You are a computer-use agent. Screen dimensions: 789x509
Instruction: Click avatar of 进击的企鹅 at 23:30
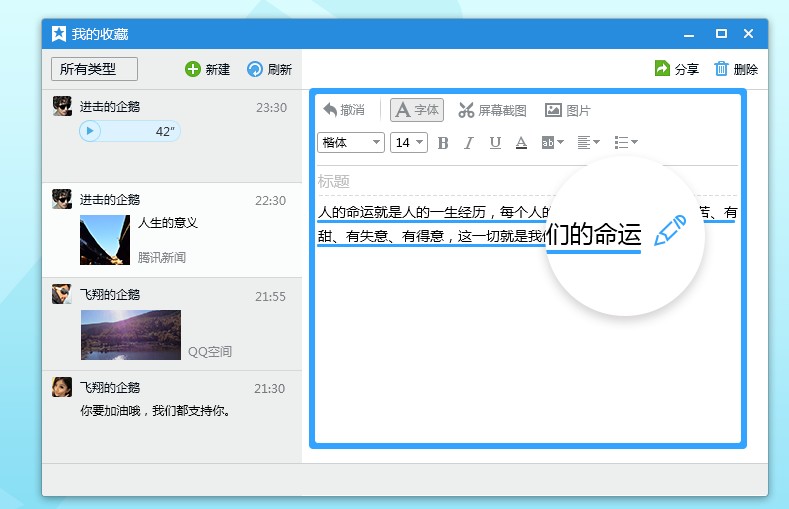[62, 106]
